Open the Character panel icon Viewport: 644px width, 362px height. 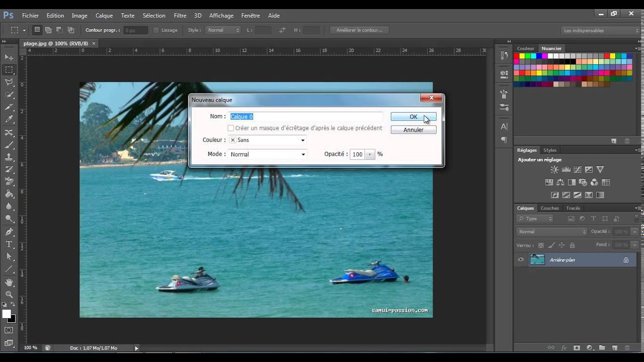pos(504,126)
